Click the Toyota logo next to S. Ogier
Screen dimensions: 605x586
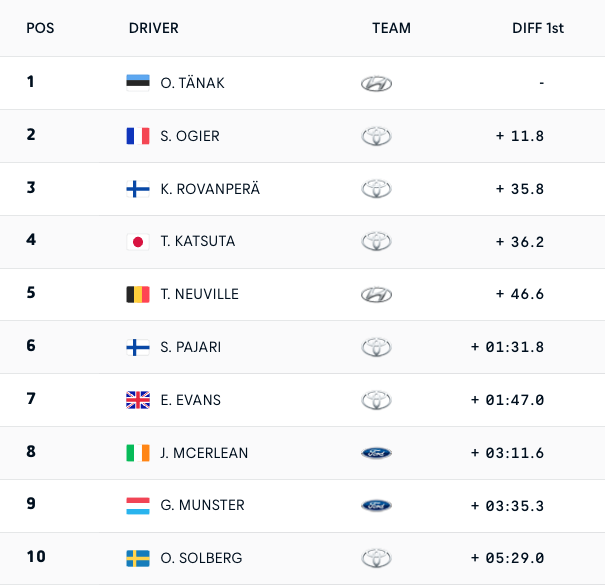point(376,136)
